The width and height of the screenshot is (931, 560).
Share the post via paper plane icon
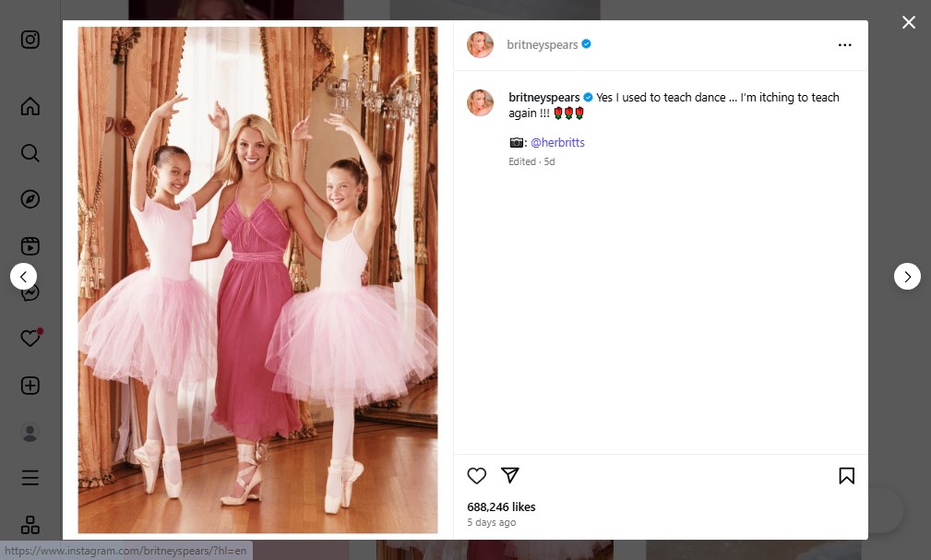(510, 474)
